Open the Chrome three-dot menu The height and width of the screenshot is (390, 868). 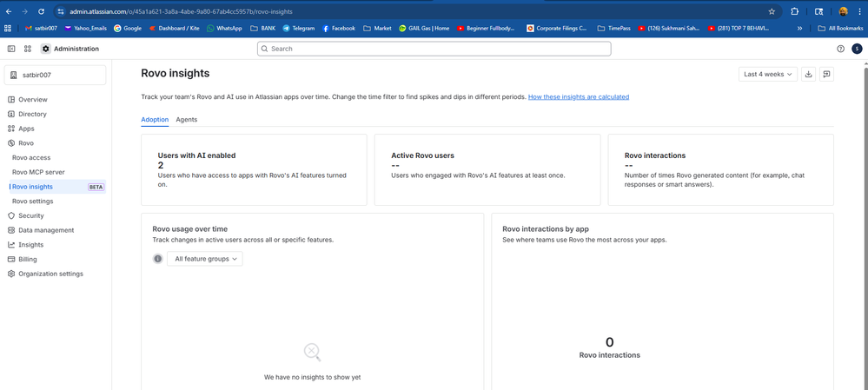click(x=858, y=11)
